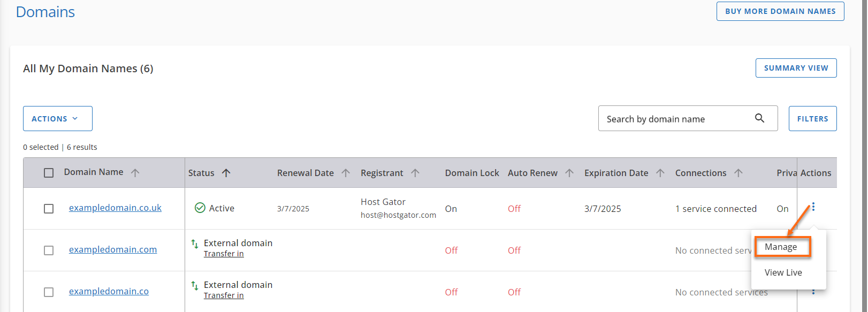Open the search magnifier icon
This screenshot has height=312, width=868.
[x=760, y=118]
